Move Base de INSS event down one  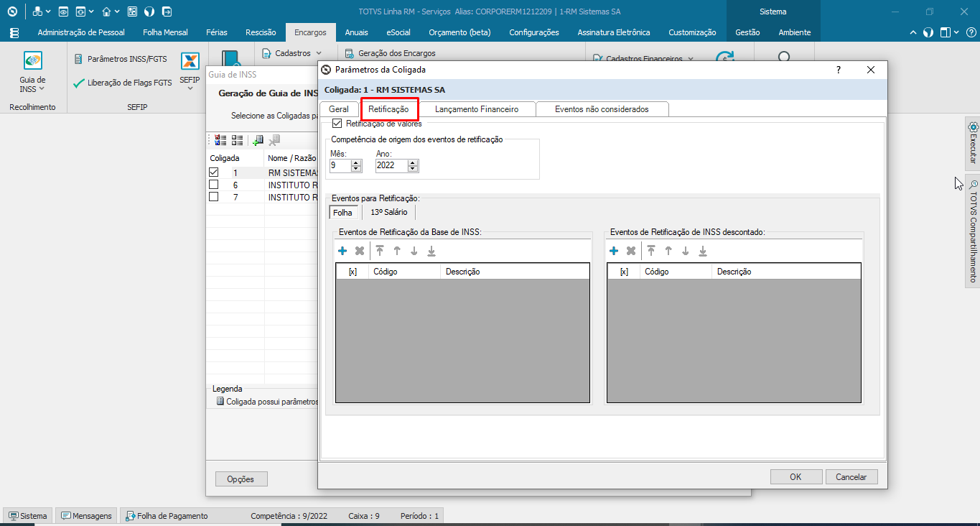click(x=414, y=251)
